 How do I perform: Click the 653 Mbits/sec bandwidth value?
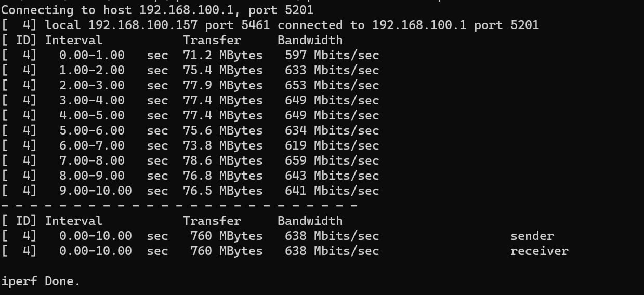332,85
